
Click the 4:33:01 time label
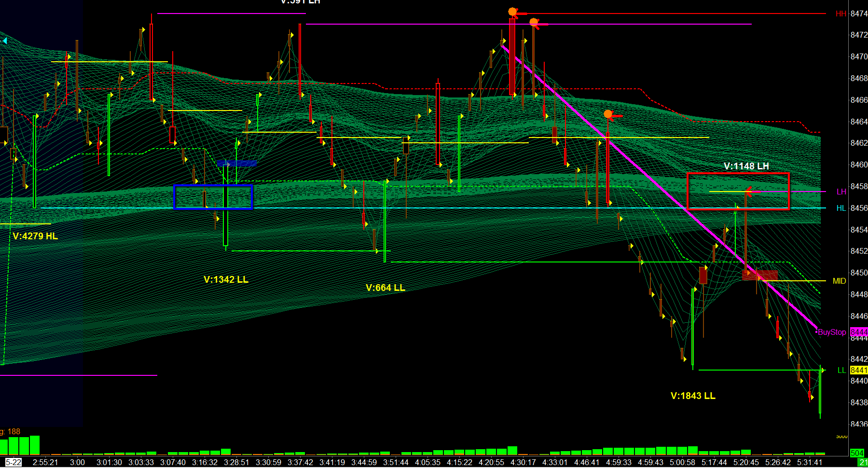coord(555,462)
